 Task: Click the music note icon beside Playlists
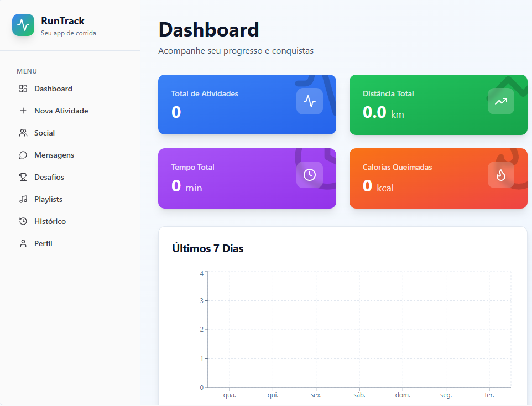coord(23,199)
